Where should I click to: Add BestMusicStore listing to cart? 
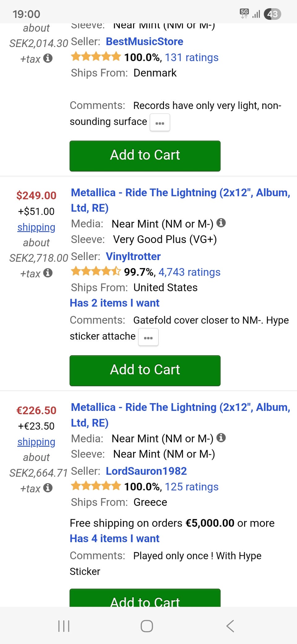click(145, 156)
